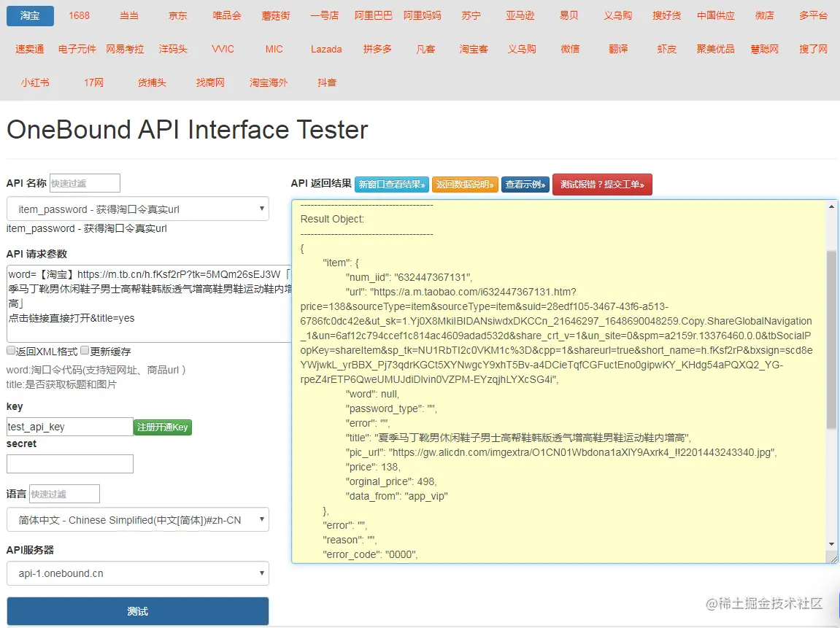This screenshot has height=628, width=840.
Task: Click the result scrollbar up arrow
Action: [831, 206]
